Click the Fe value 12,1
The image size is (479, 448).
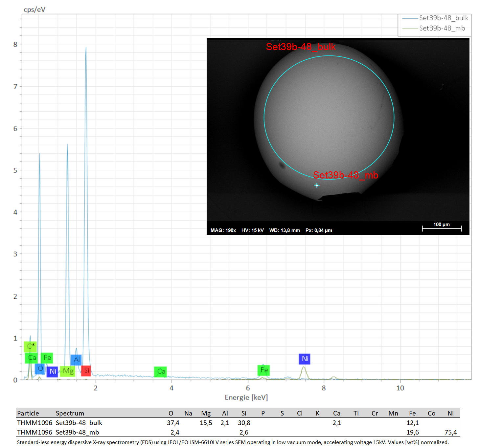click(x=413, y=423)
